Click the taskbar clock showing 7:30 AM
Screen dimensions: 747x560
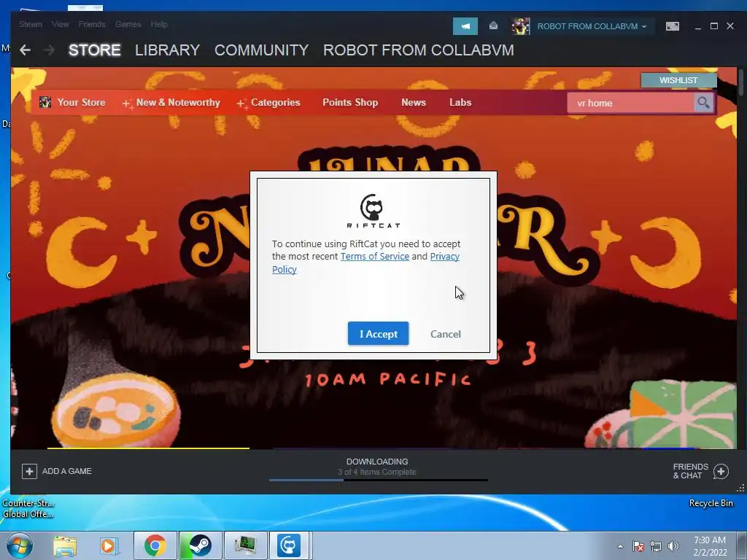click(710, 546)
